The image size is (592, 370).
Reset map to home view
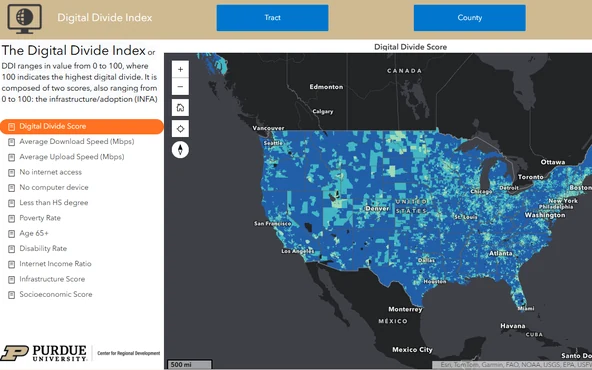coord(180,108)
